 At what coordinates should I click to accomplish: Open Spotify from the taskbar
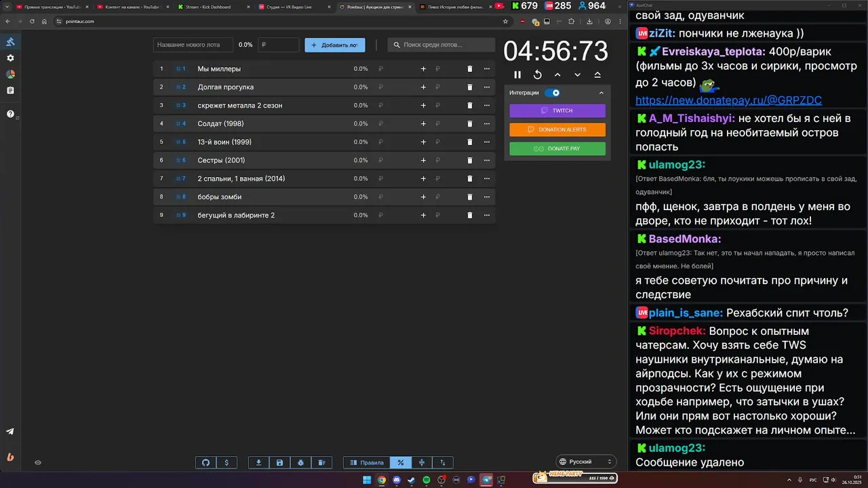tap(427, 480)
